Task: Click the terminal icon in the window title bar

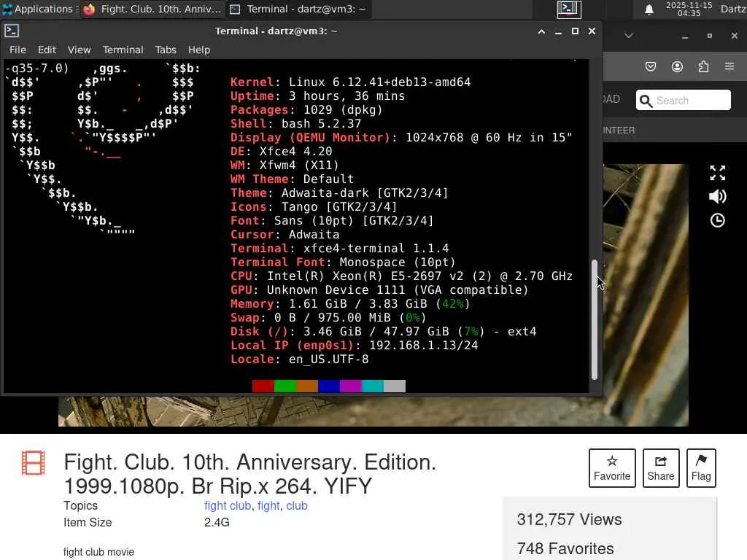Action: click(12, 31)
